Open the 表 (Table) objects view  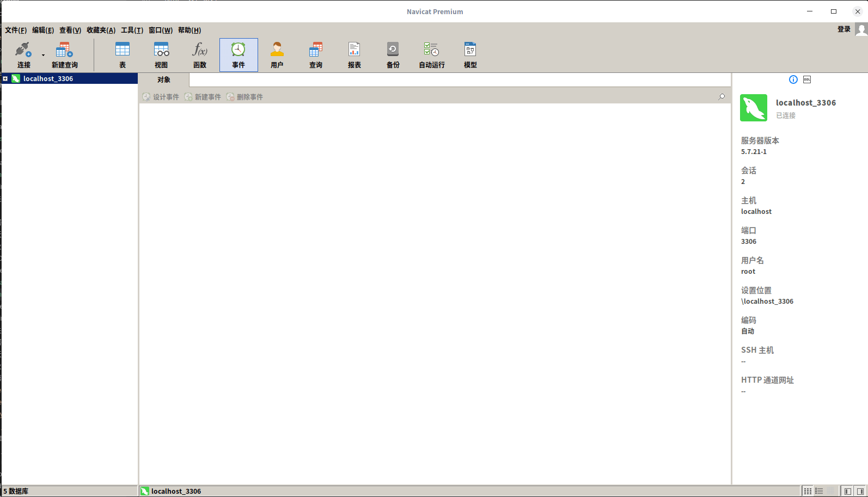click(123, 55)
